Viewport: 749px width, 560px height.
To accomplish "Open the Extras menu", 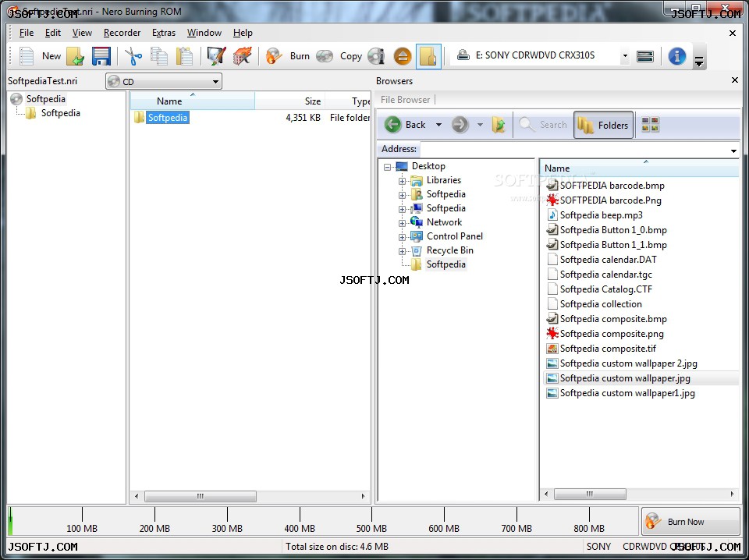I will (164, 33).
